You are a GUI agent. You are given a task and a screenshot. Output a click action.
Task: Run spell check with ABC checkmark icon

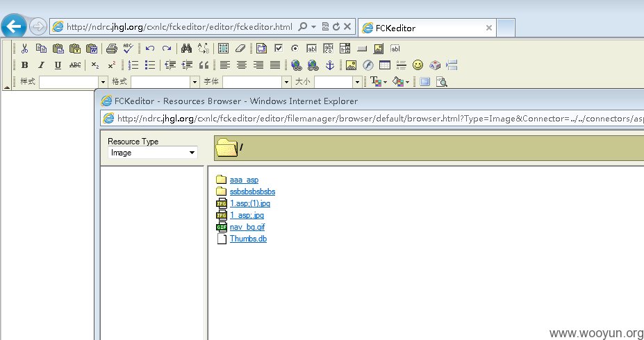coord(128,49)
